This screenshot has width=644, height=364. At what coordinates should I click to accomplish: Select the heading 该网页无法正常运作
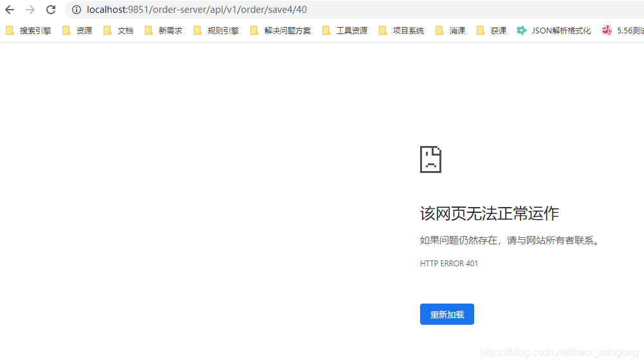(x=489, y=214)
